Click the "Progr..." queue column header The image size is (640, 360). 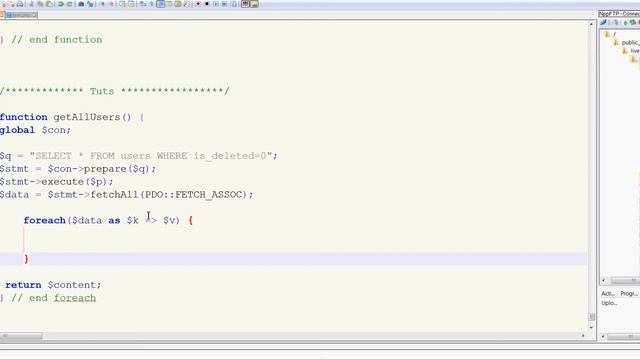629,293
